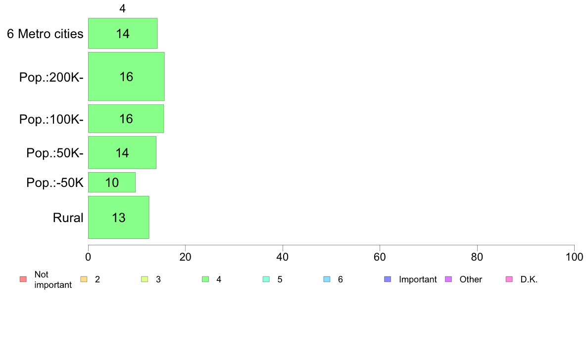Select the 6 Metro cities bar

tap(123, 33)
